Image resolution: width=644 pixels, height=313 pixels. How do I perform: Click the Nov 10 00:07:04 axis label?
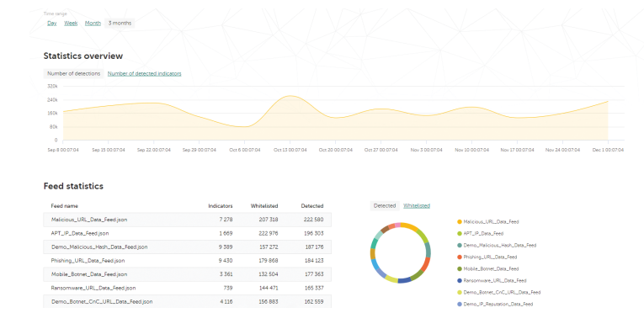click(471, 150)
